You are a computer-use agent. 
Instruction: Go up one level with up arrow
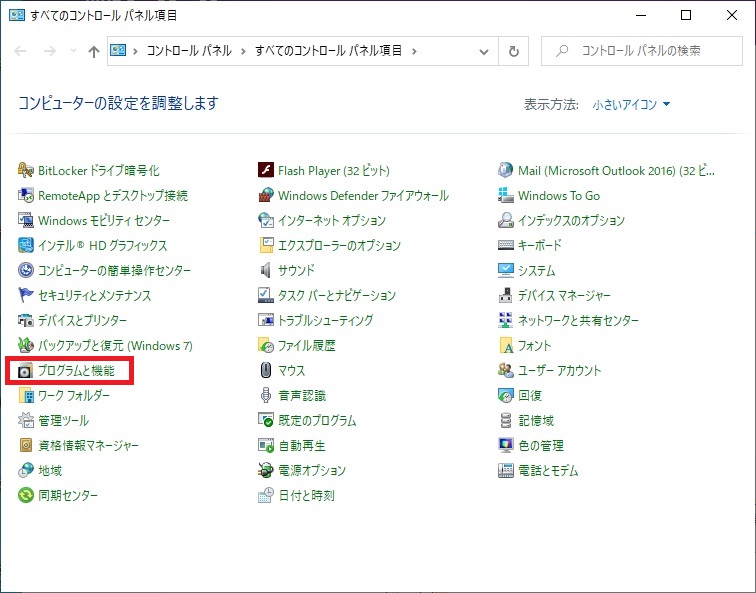(94, 51)
